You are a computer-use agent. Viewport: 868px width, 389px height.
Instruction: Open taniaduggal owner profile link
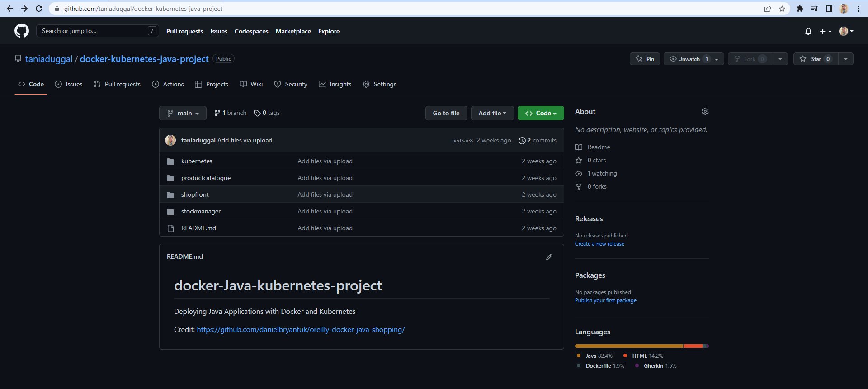point(49,59)
